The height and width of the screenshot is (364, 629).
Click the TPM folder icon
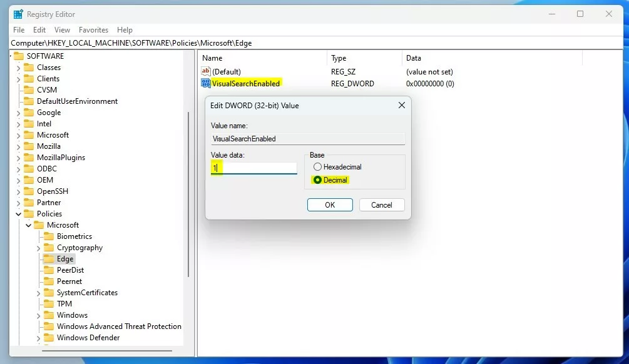click(49, 303)
